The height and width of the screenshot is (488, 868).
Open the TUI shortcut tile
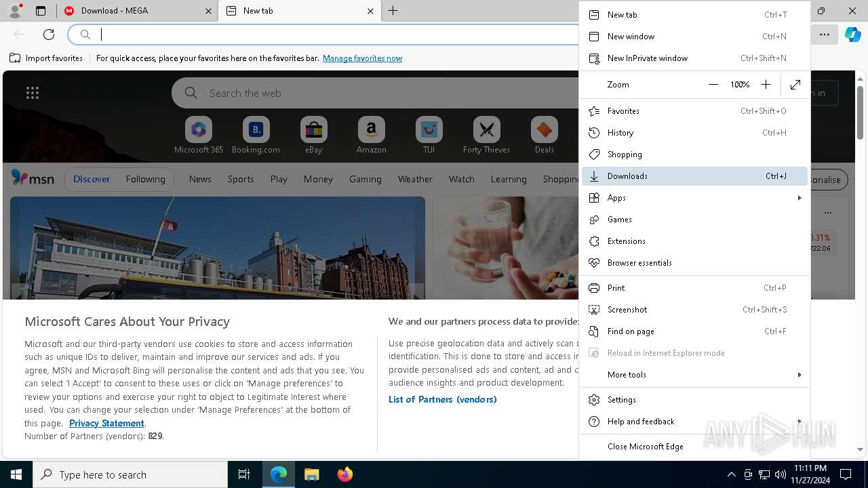[x=429, y=136]
